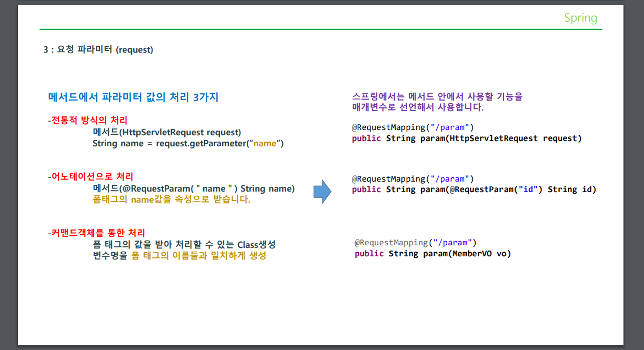Click the blue title '메서드에서 파라미터 값의 처리 3가지'
This screenshot has height=350, width=644.
point(133,97)
